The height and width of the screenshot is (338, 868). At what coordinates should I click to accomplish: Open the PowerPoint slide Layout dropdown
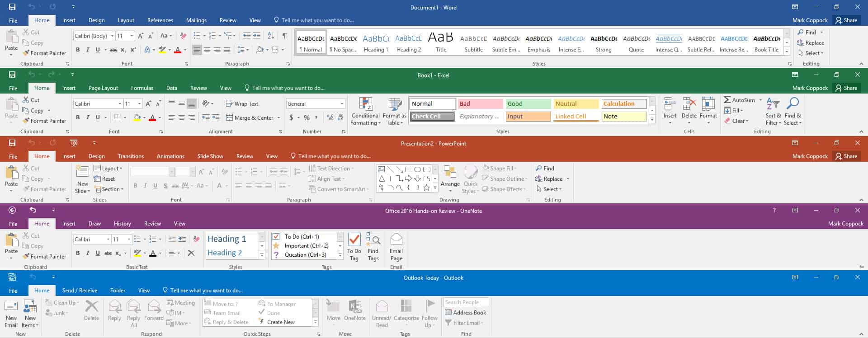click(108, 169)
